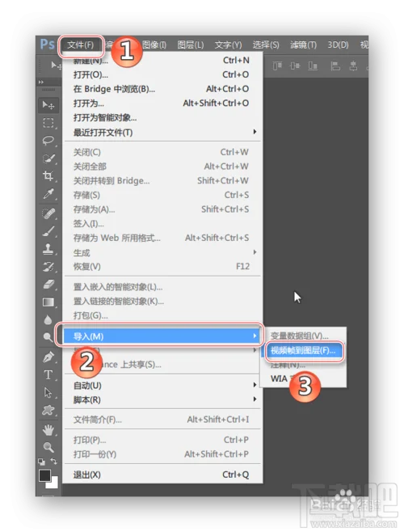This screenshot has width=404, height=532.
Task: Select the History Brush tool
Action: [x=48, y=267]
